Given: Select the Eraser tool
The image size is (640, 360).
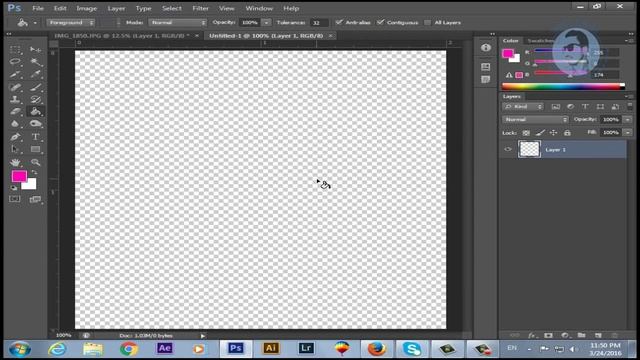Looking at the screenshot, I should 16,111.
